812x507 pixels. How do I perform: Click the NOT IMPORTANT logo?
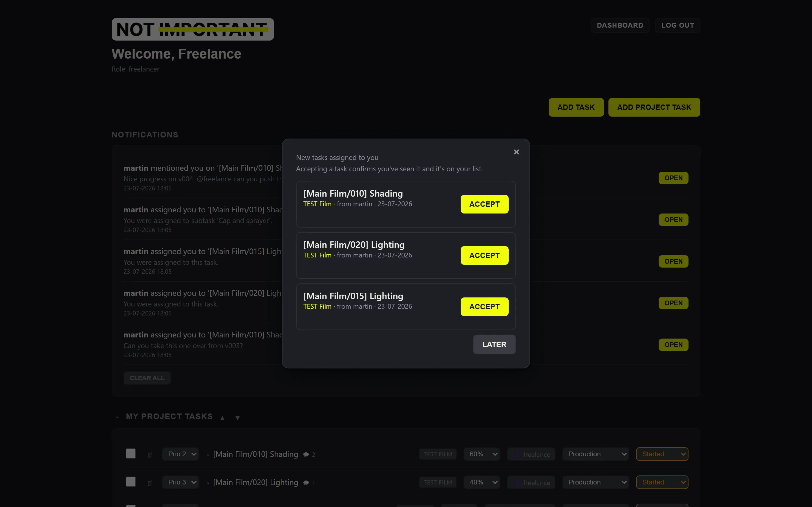193,29
